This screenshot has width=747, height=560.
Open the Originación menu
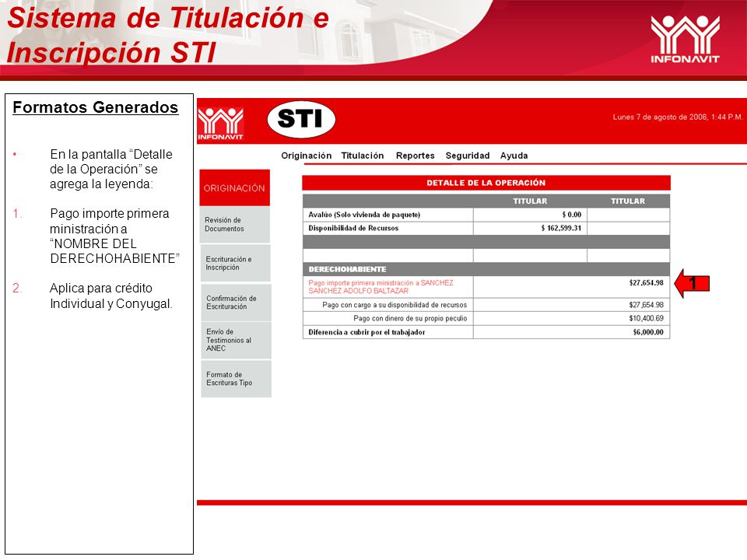(307, 156)
